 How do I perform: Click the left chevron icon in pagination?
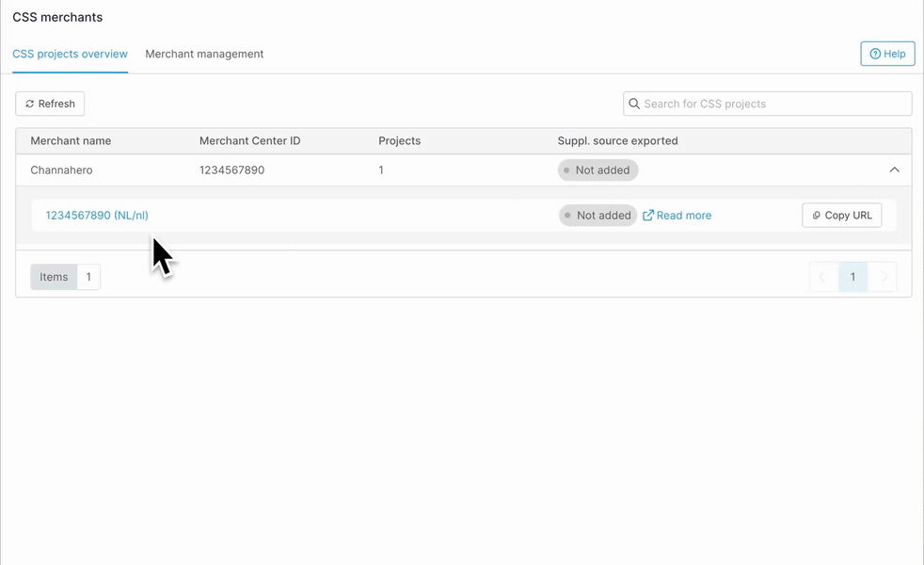point(821,277)
